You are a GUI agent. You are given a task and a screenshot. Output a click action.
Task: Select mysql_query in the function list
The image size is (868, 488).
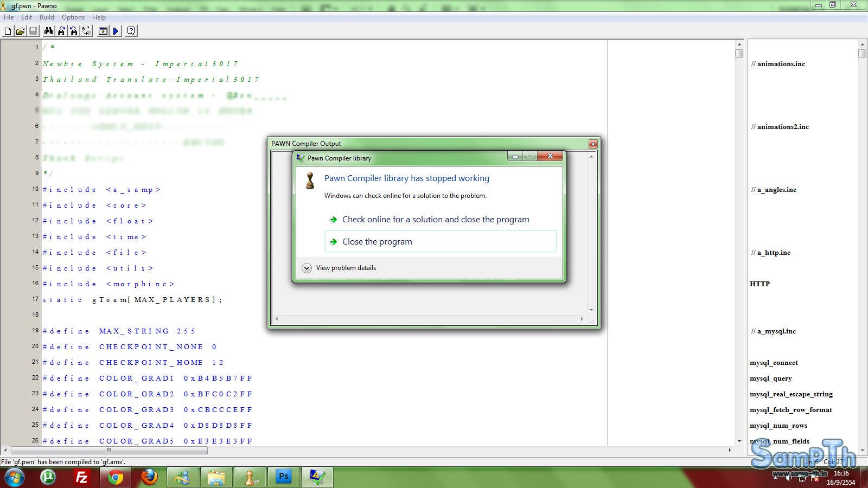[771, 378]
